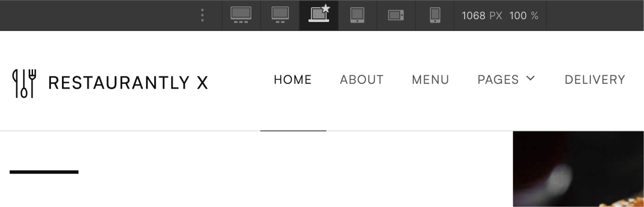
Task: Click the 100 zoom percentage value
Action: (518, 16)
